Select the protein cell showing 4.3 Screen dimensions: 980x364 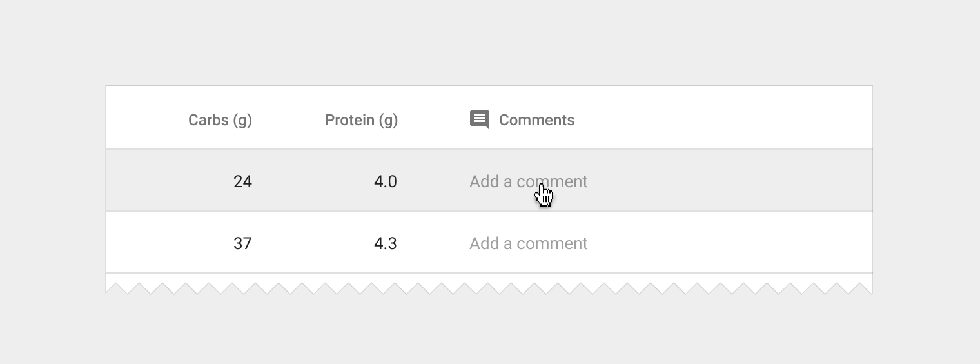tap(386, 243)
